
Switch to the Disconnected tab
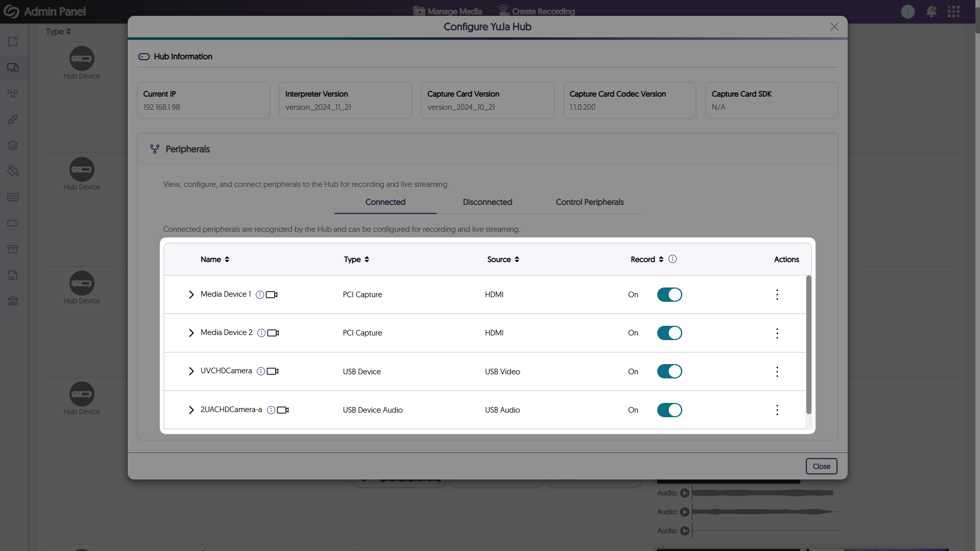(x=487, y=202)
